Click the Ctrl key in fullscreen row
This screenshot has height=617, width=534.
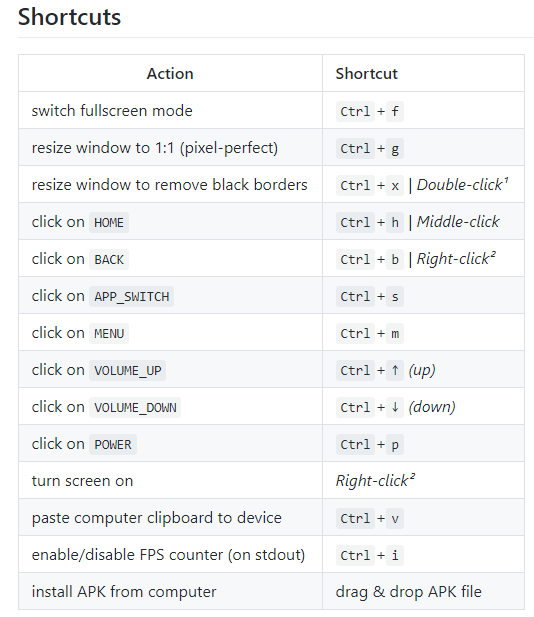click(355, 111)
